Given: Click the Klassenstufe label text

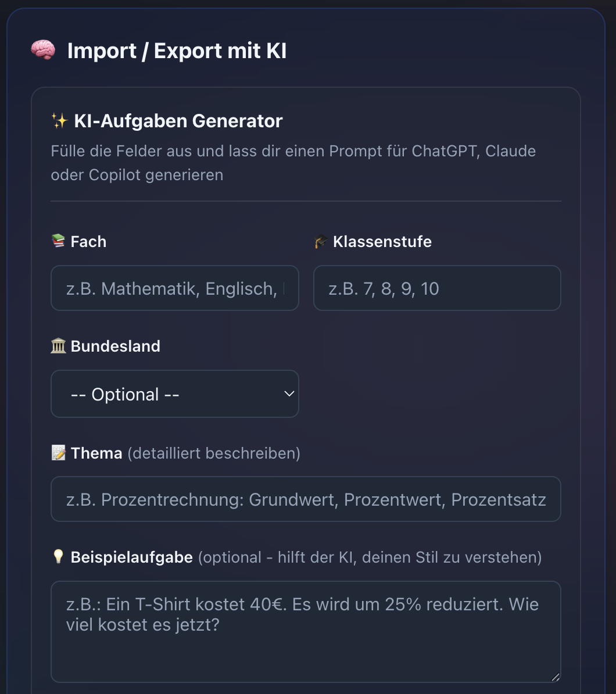Looking at the screenshot, I should tap(382, 241).
